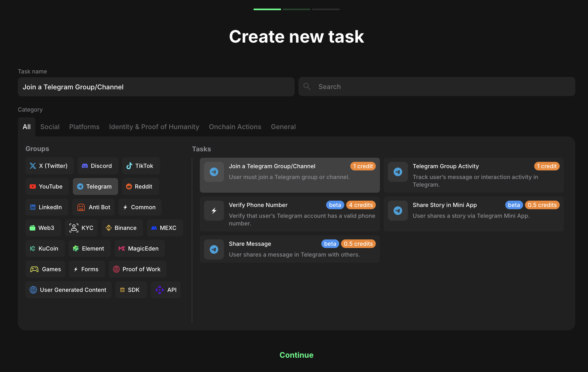Click the search magnifier icon
Image resolution: width=588 pixels, height=372 pixels.
[x=307, y=86]
